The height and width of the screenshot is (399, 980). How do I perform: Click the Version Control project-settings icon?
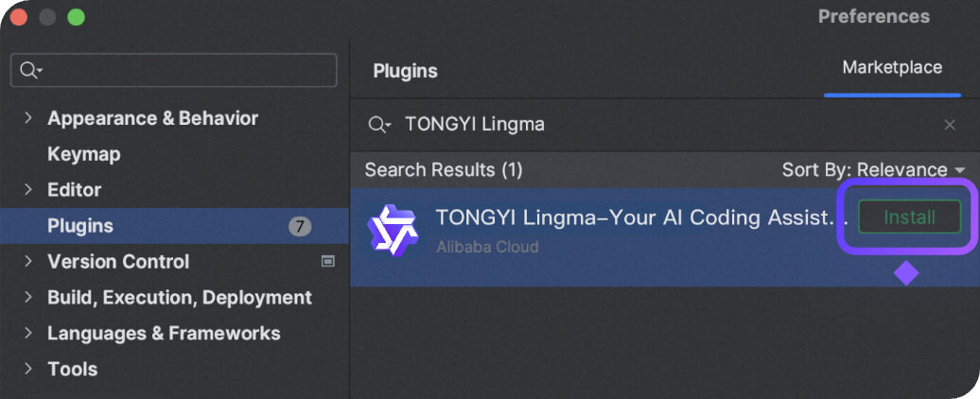pos(328,262)
